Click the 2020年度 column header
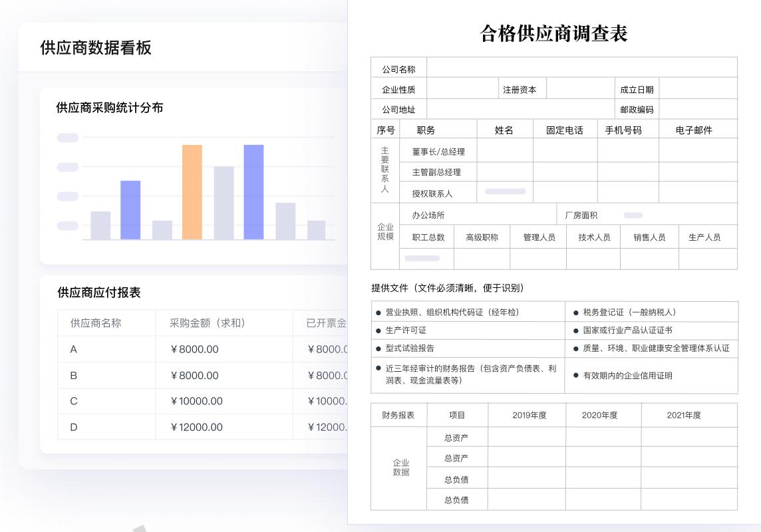The height and width of the screenshot is (532, 761). [603, 415]
